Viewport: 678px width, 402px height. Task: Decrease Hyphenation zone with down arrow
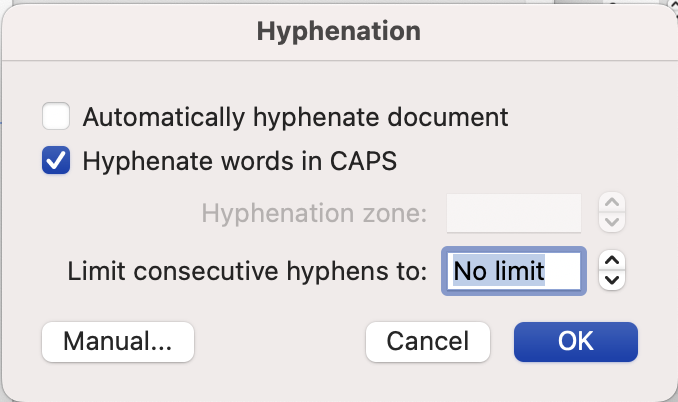pos(611,222)
